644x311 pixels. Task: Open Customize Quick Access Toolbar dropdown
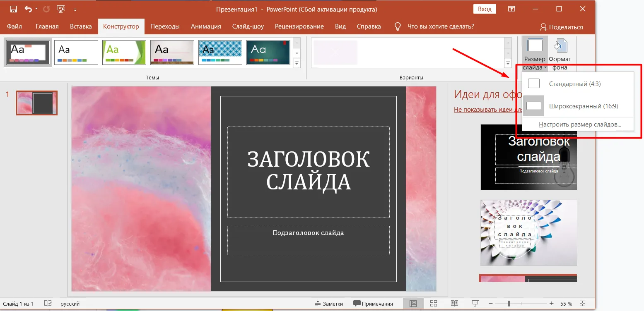pos(75,9)
